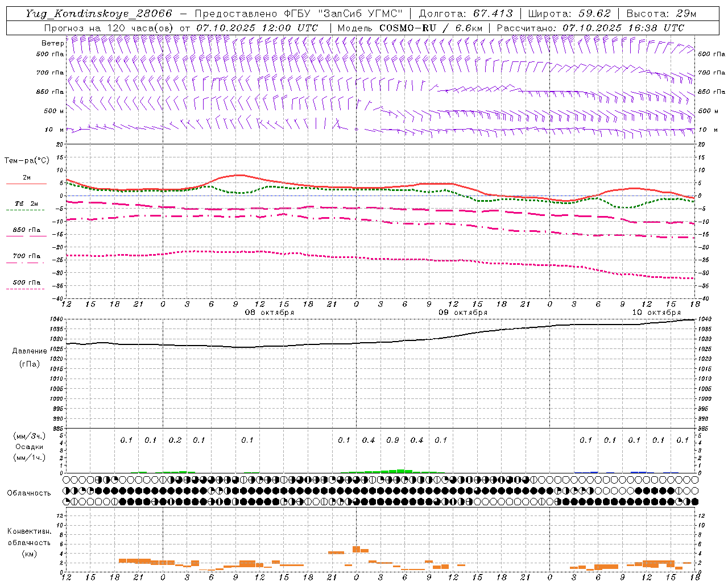Click the 'Высота: 29м' elevation value
Screen dimensions: 728x582
pos(661,14)
